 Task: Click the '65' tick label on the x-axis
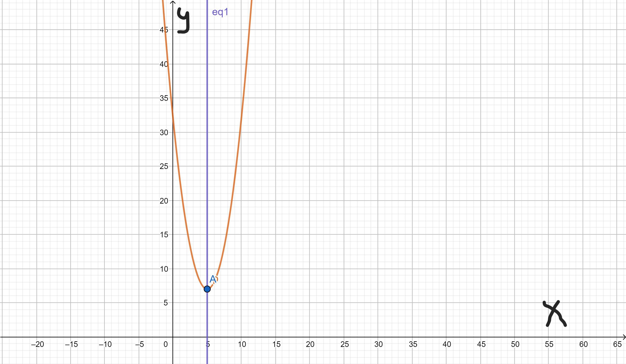(617, 344)
